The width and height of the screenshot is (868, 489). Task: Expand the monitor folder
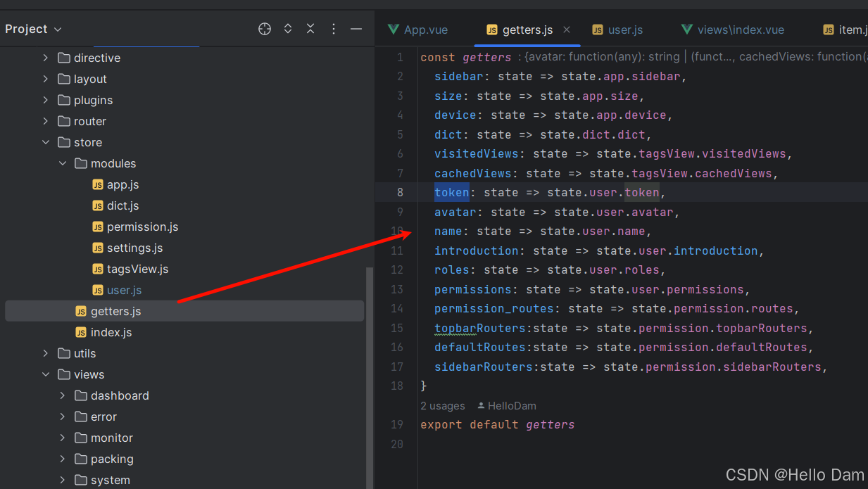point(63,438)
